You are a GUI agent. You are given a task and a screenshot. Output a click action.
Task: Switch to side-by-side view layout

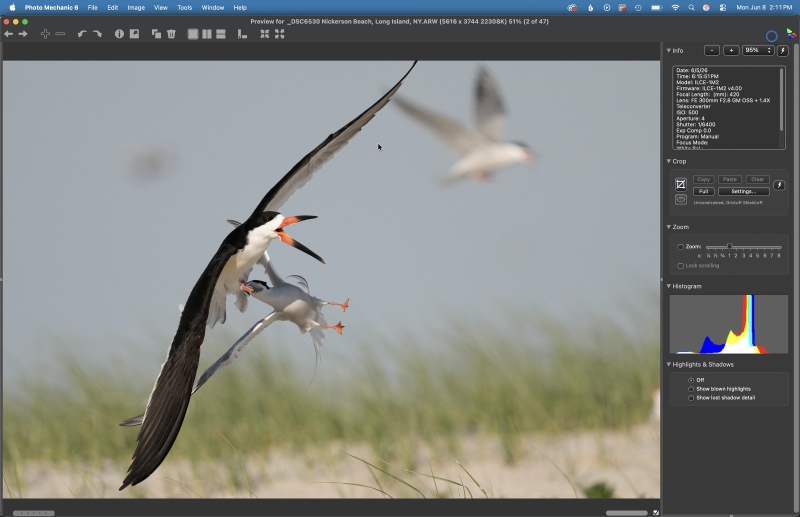(x=207, y=34)
